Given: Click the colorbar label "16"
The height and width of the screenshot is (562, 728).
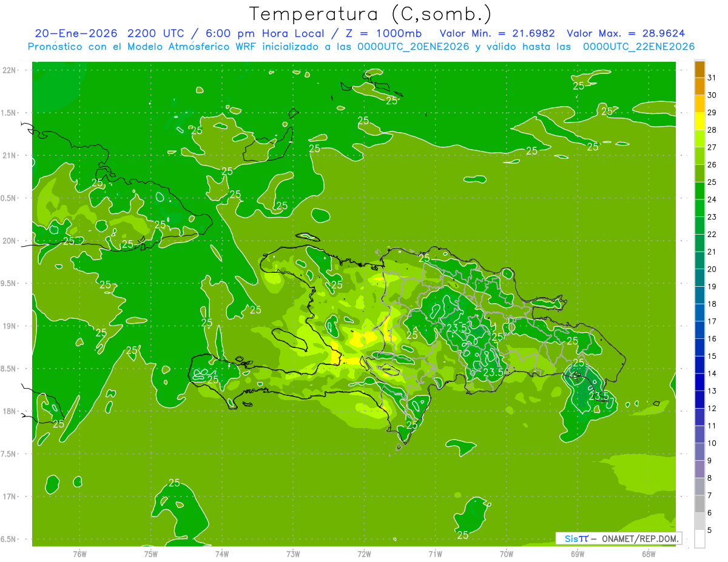Looking at the screenshot, I should [x=712, y=339].
